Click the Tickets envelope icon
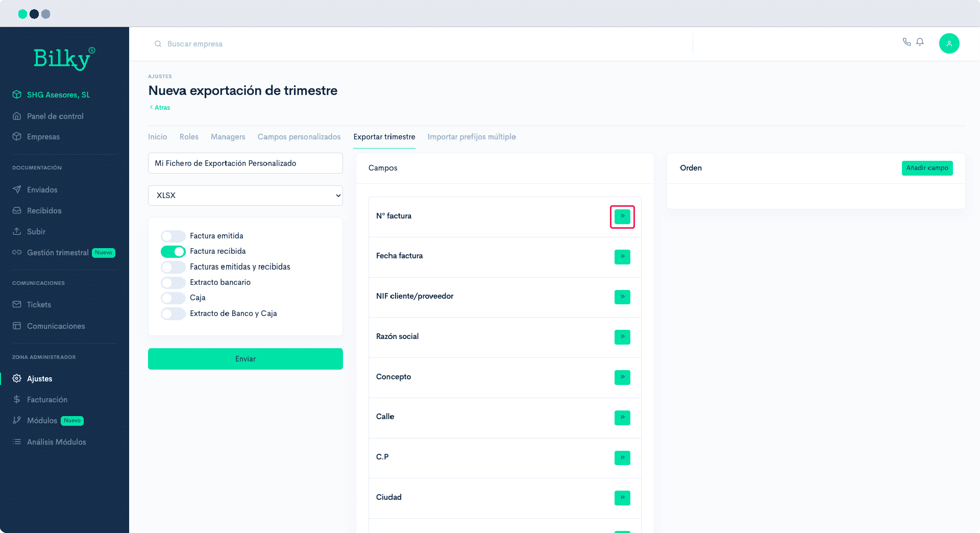 pyautogui.click(x=17, y=304)
